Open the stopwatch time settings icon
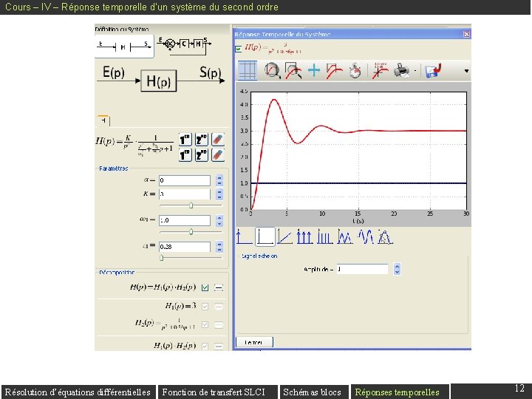The height and width of the screenshot is (399, 532). pos(355,71)
